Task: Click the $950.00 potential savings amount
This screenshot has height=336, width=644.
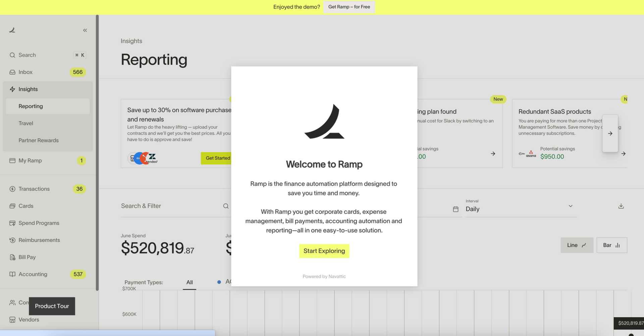Action: 552,157
